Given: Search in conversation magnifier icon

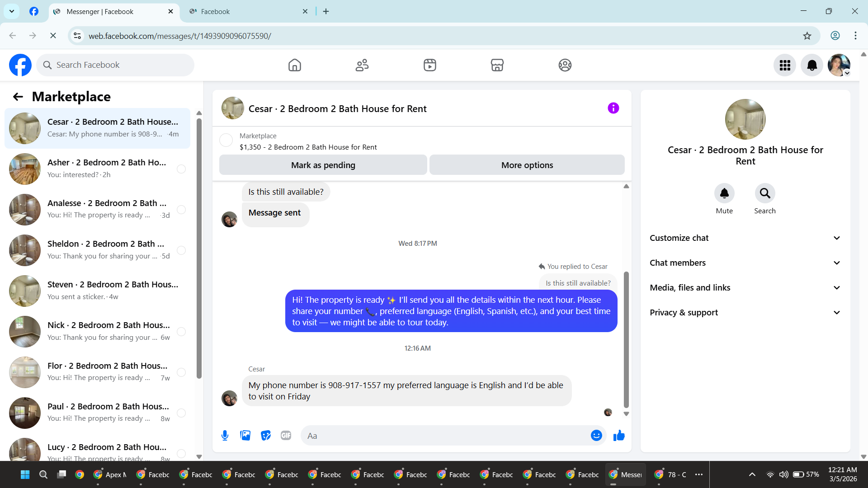Looking at the screenshot, I should tap(765, 193).
